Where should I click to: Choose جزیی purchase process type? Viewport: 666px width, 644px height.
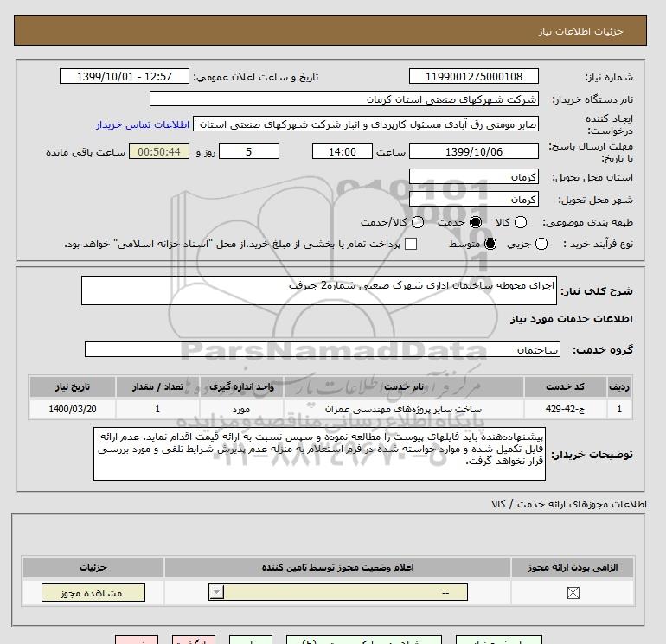pyautogui.click(x=541, y=244)
